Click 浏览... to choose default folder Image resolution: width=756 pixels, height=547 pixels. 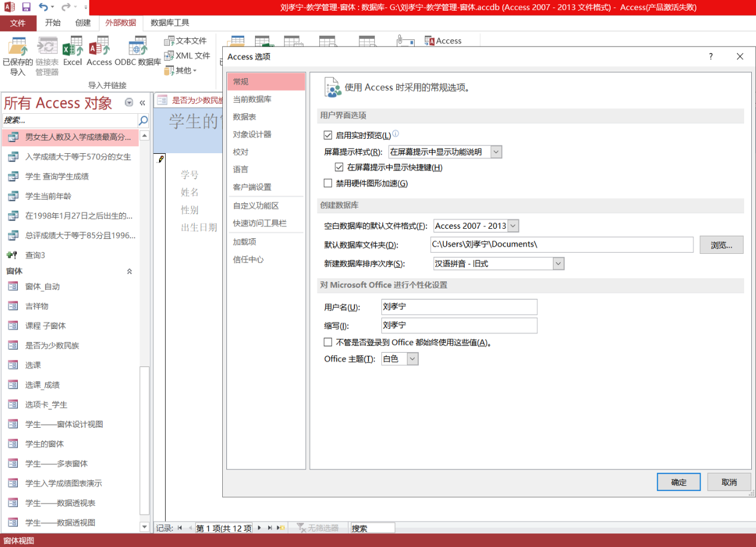coord(721,245)
